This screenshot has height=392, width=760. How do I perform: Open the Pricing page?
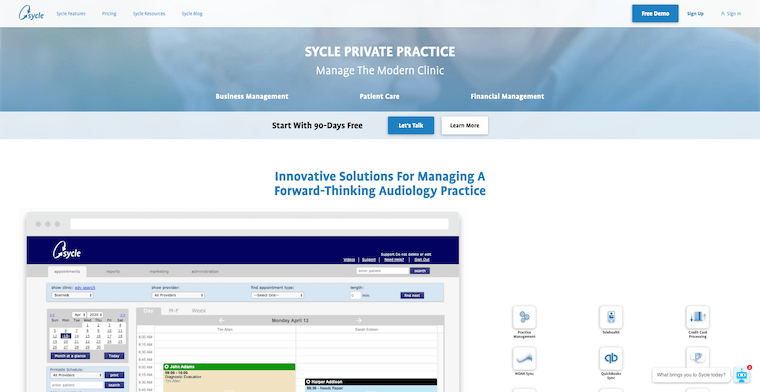109,14
